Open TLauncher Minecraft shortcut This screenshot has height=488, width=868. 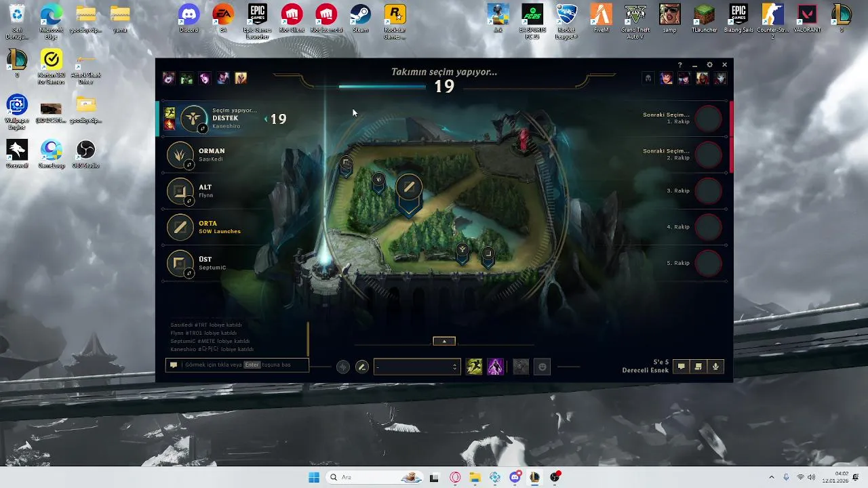704,19
